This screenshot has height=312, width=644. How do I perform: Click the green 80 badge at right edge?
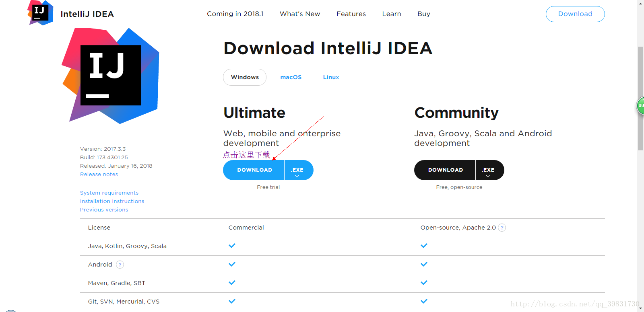pos(640,106)
